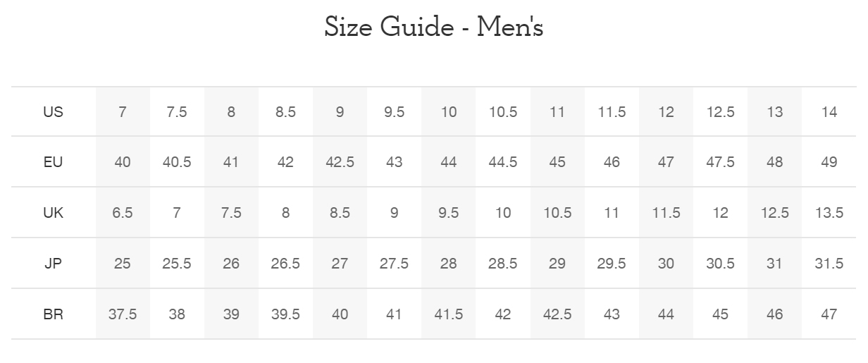The height and width of the screenshot is (363, 868).
Task: Click the JP row label
Action: click(53, 264)
